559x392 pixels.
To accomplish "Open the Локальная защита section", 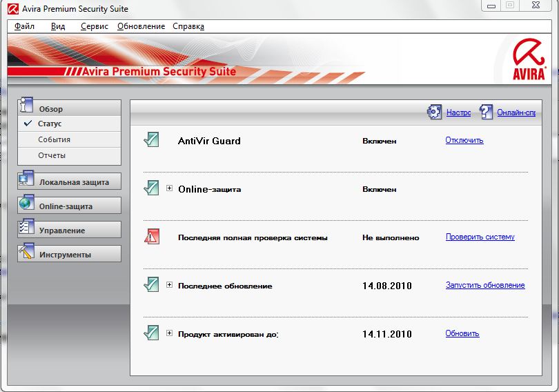I will coord(69,182).
